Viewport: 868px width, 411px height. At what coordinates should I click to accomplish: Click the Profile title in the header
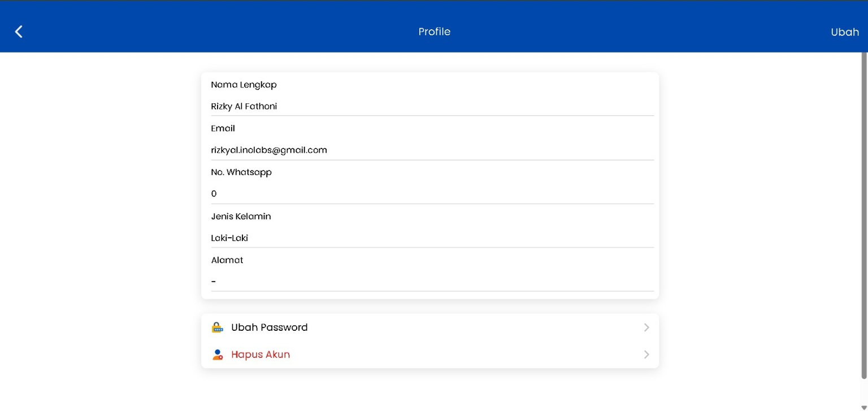pyautogui.click(x=434, y=32)
